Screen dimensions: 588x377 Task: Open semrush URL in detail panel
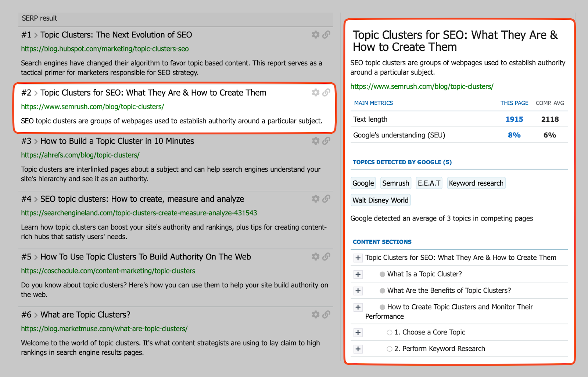(422, 86)
